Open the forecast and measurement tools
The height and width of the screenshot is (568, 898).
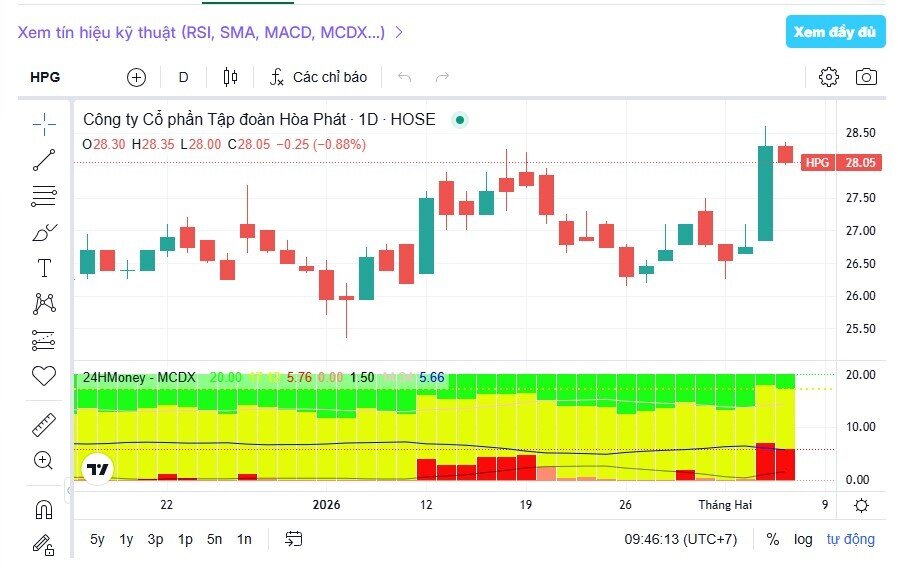click(x=44, y=340)
